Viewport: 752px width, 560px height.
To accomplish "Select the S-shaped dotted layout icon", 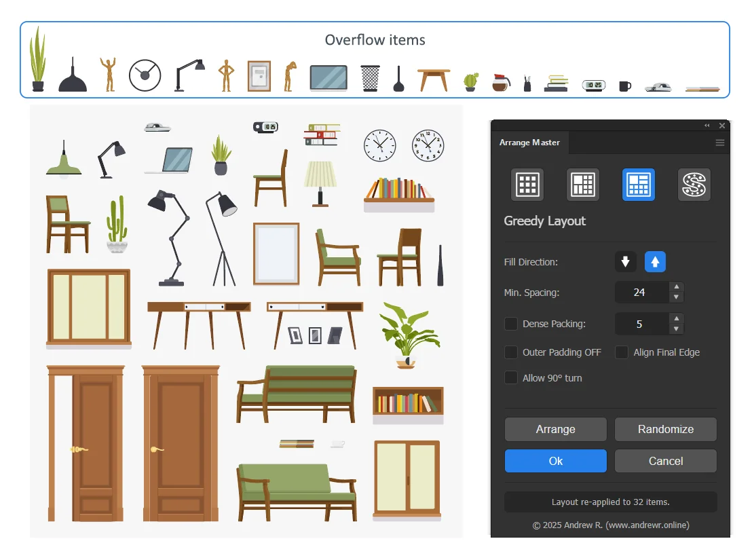I will pyautogui.click(x=694, y=185).
